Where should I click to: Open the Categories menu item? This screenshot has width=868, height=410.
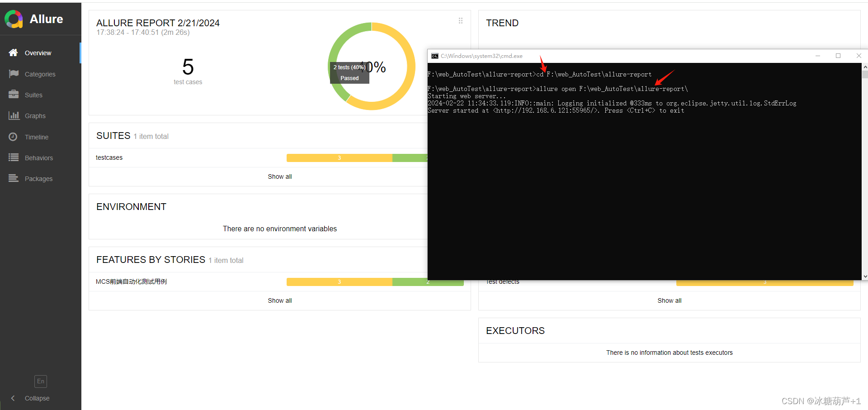(x=41, y=74)
